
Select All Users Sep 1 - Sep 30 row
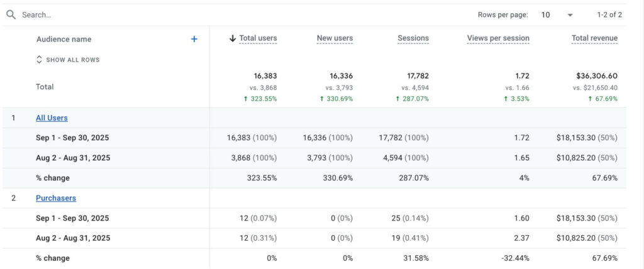pyautogui.click(x=72, y=138)
